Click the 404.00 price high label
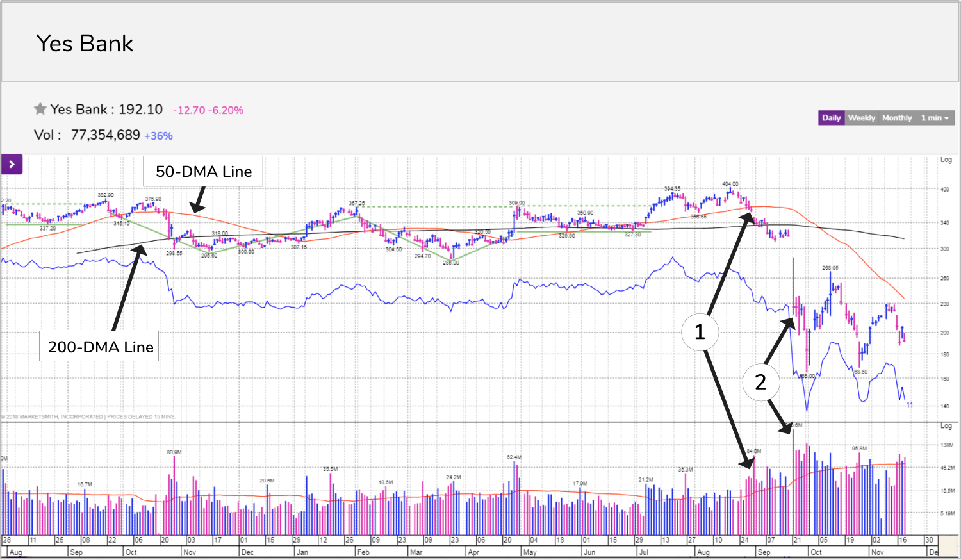961x560 pixels. [730, 184]
